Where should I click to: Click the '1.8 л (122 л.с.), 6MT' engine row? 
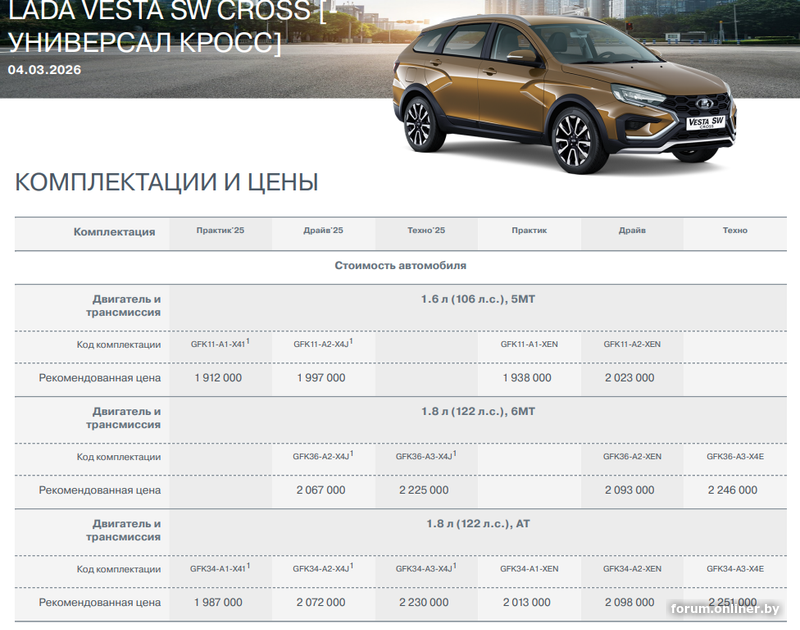point(478,411)
